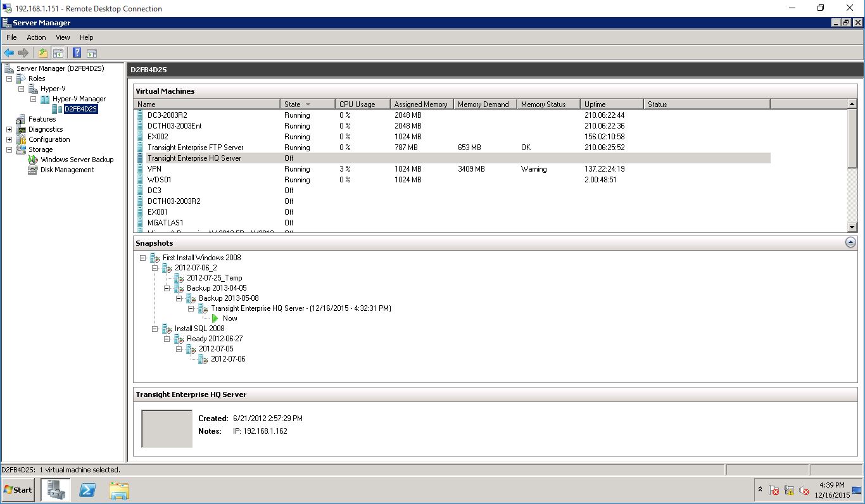The image size is (865, 504).
Task: Show hidden tray icons arrow
Action: pos(760,489)
